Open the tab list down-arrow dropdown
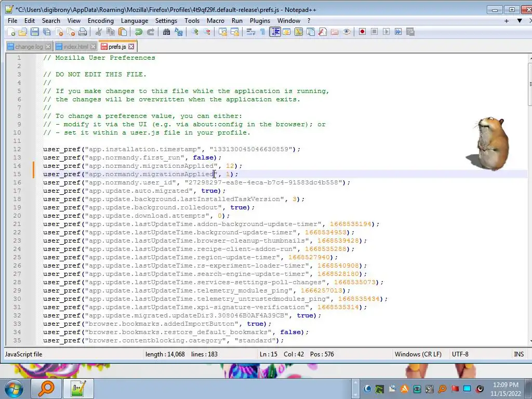Viewport: 532px width, 399px height. [520, 21]
